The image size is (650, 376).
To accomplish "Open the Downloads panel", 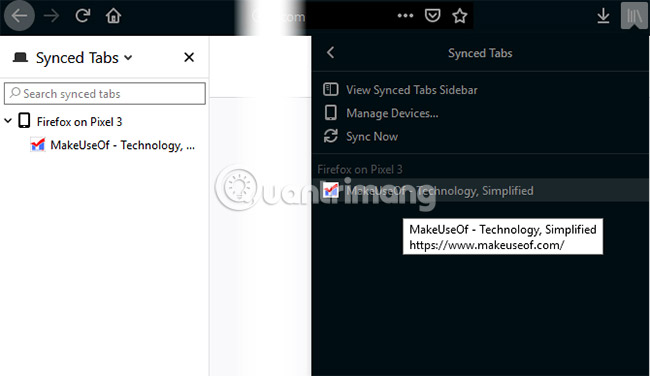I will pyautogui.click(x=603, y=16).
